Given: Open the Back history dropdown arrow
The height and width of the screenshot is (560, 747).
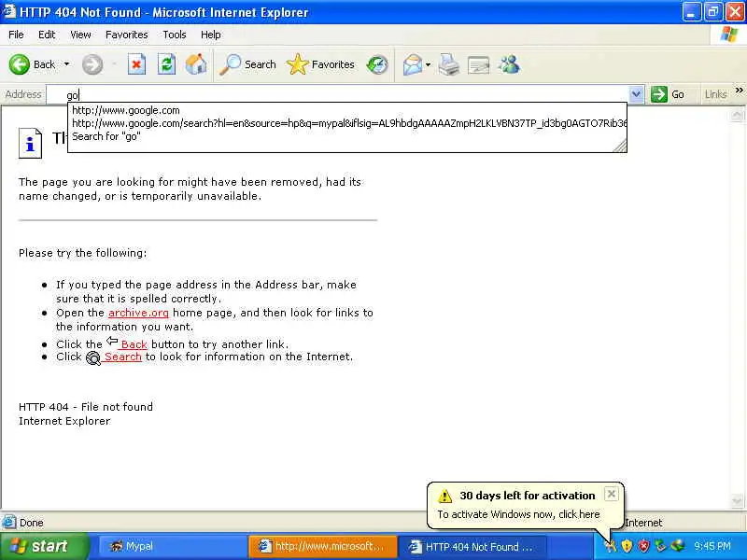Looking at the screenshot, I should pyautogui.click(x=66, y=64).
